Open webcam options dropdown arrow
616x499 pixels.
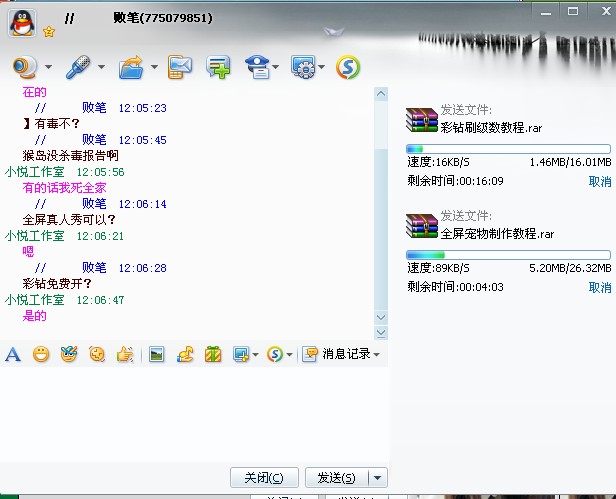(48, 67)
